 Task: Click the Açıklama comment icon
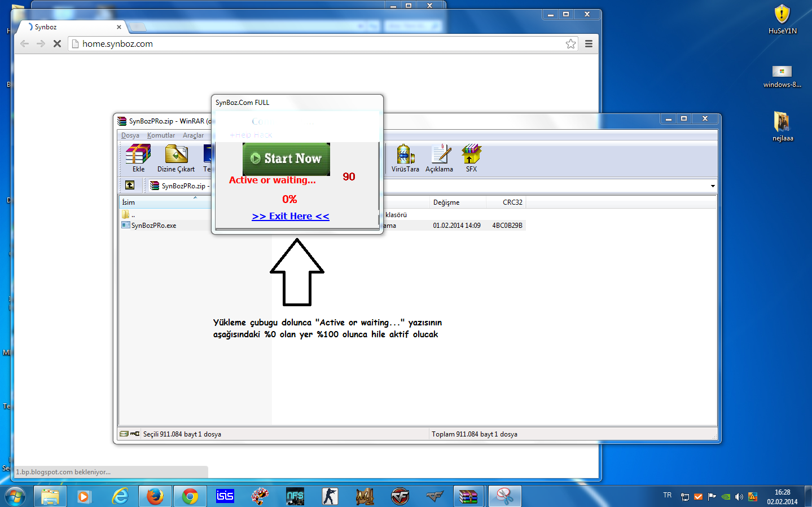coord(439,158)
